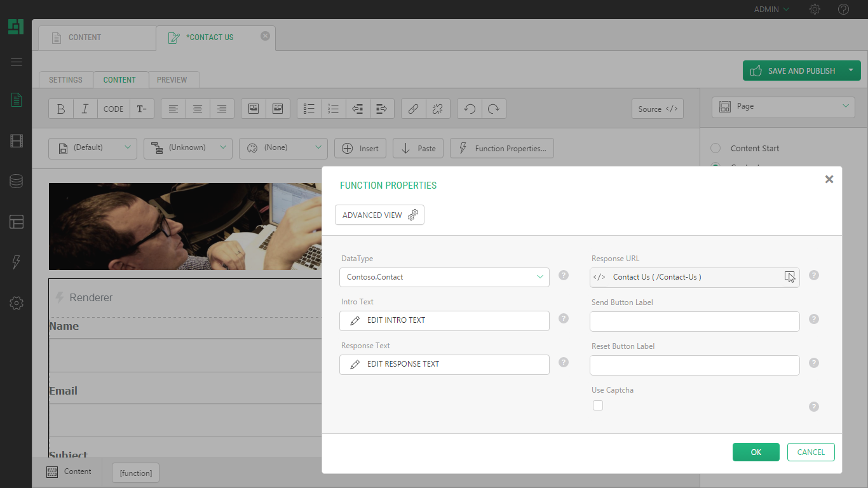The width and height of the screenshot is (868, 488).
Task: Click the Italic formatting icon
Action: [x=85, y=109]
